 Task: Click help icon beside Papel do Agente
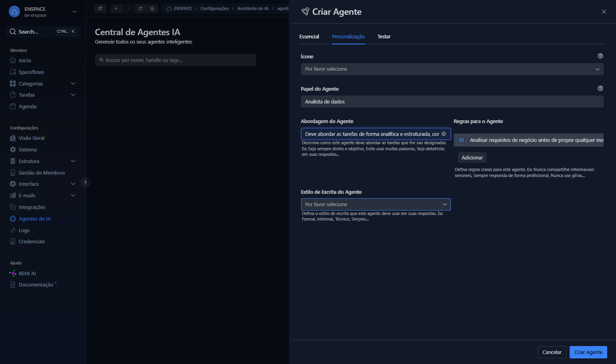coord(600,88)
